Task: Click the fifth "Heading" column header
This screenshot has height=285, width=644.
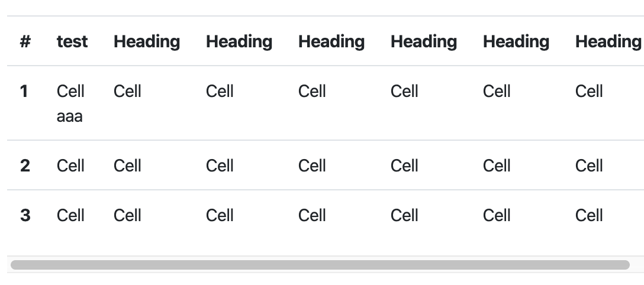Action: click(516, 41)
